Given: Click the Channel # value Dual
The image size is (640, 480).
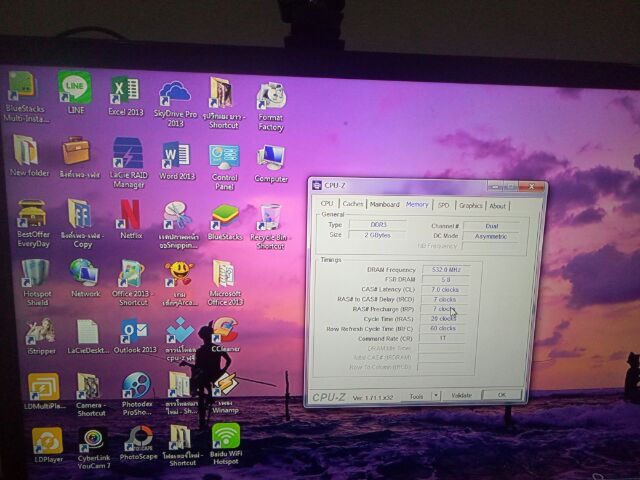Looking at the screenshot, I should 491,226.
